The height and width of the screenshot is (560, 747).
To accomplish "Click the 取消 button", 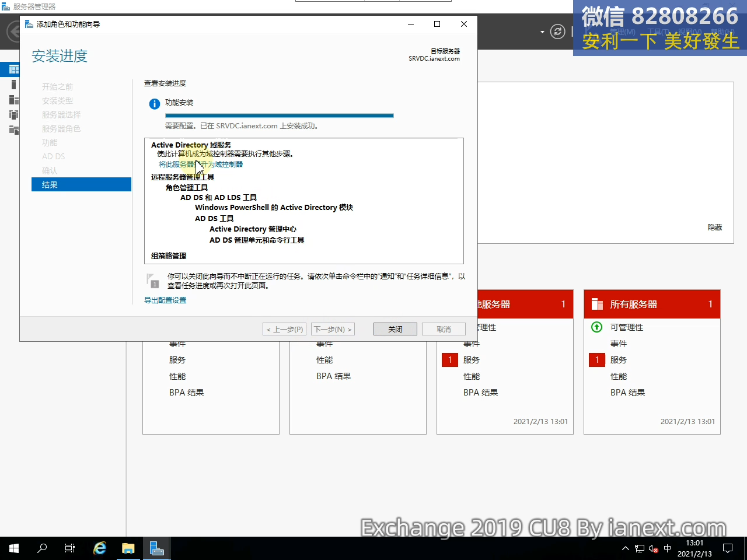I will 444,329.
